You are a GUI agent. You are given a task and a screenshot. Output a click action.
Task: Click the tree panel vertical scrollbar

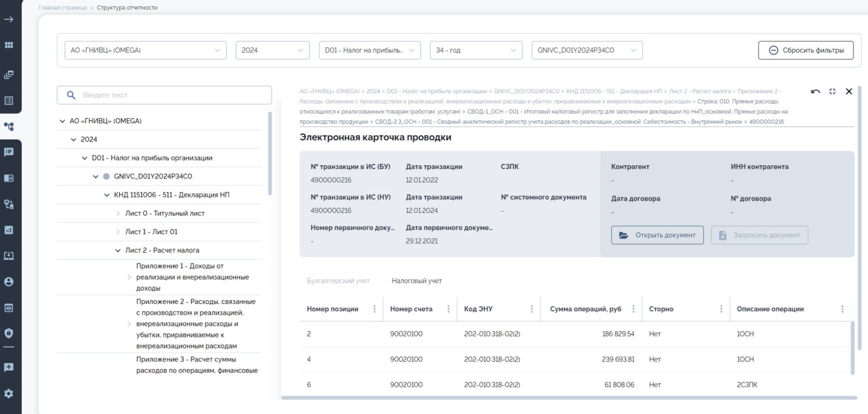270,154
